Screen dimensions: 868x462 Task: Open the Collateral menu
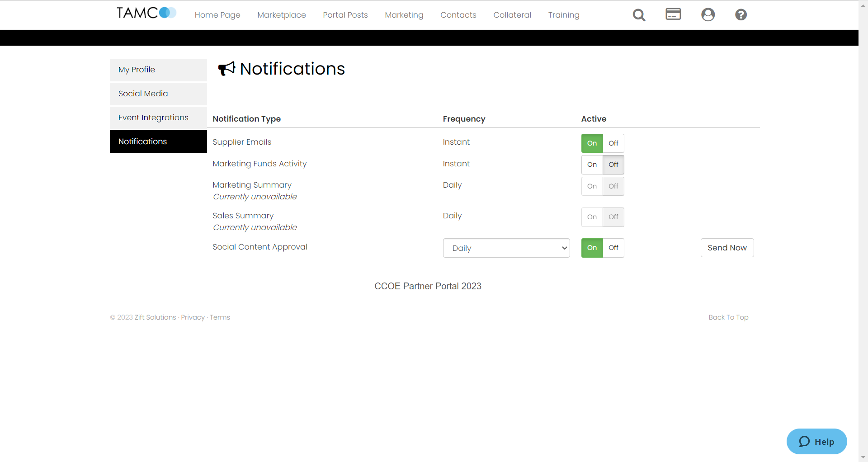point(512,15)
